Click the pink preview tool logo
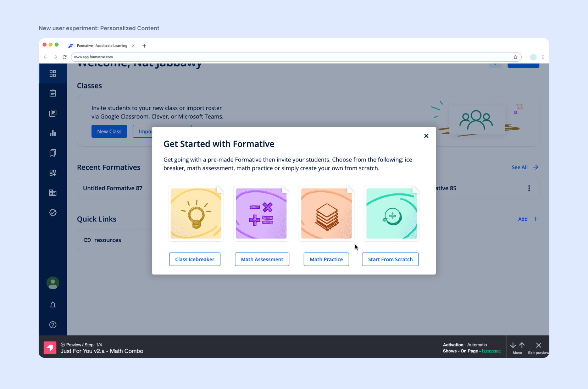This screenshot has height=389, width=588. (x=50, y=348)
